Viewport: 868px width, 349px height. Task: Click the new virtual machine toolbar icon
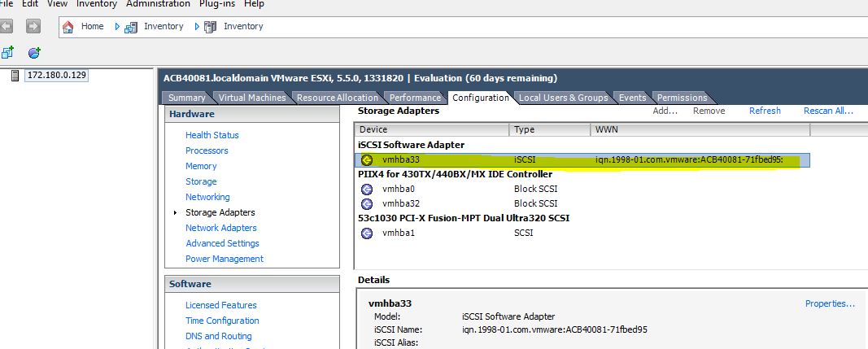pos(7,53)
